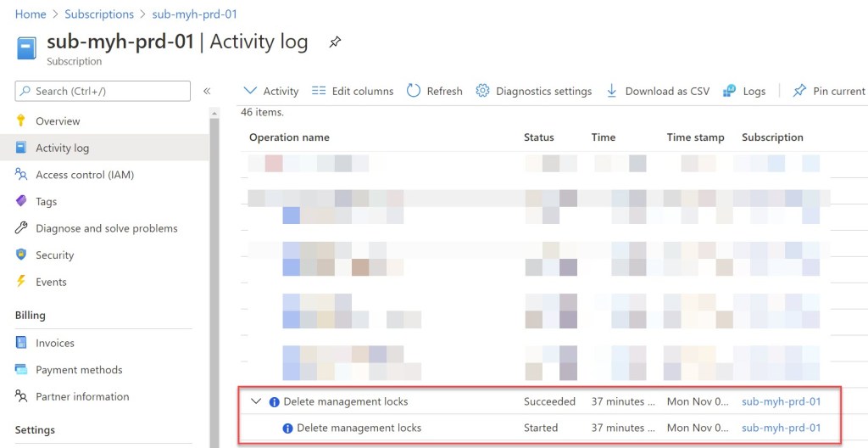Screen dimensions: 868x448
Task: Click the Refresh icon in the toolbar
Action: click(x=414, y=91)
